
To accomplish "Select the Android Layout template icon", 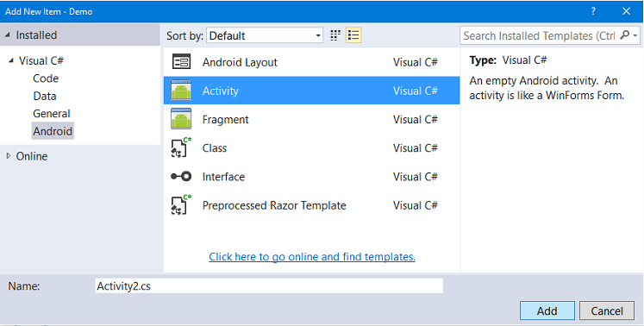I will pyautogui.click(x=181, y=62).
